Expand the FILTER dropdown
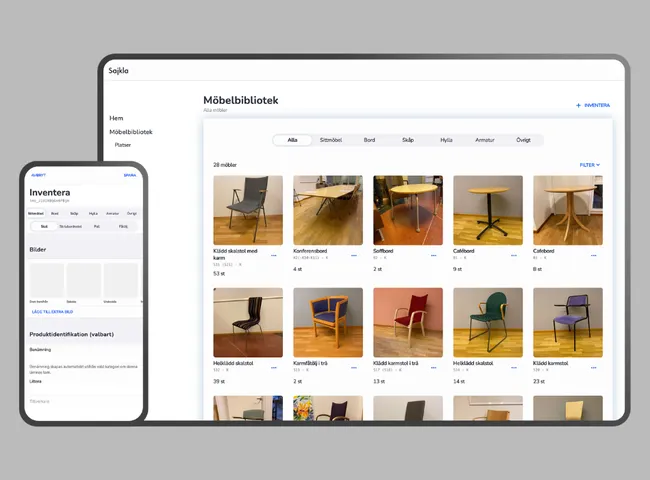 589,165
